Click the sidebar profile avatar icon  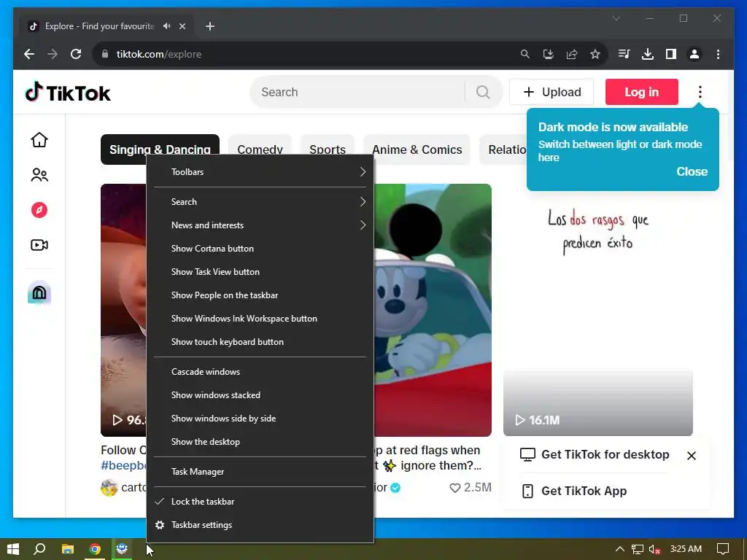tap(39, 292)
